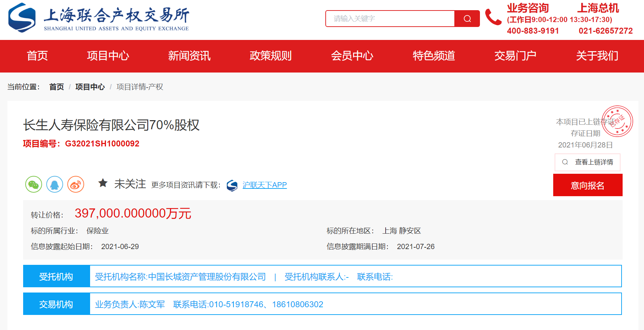Image resolution: width=644 pixels, height=330 pixels.
Task: Go to 首页 in the breadcrumb
Action: [56, 87]
